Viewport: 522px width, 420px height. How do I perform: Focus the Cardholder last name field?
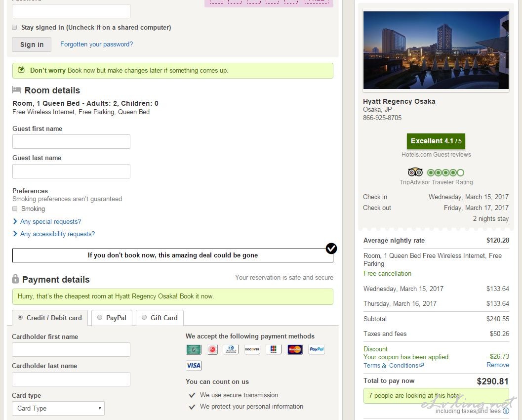point(71,379)
